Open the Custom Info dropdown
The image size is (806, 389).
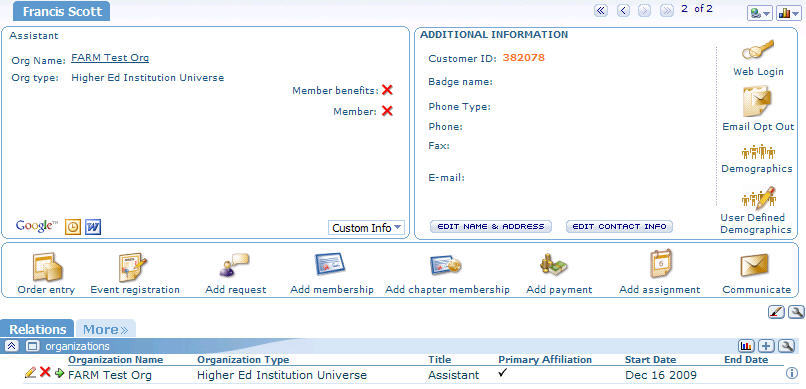366,228
